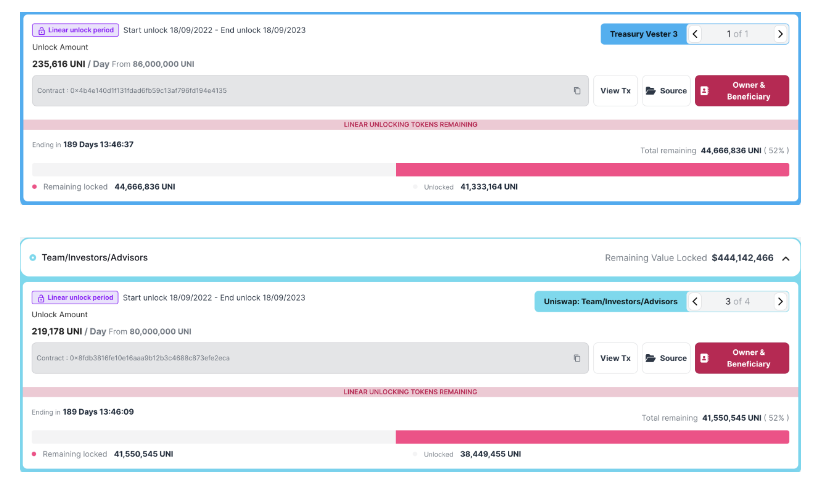Click the Team/Investors/Advisors contract address field
The height and width of the screenshot is (482, 816).
click(310, 358)
